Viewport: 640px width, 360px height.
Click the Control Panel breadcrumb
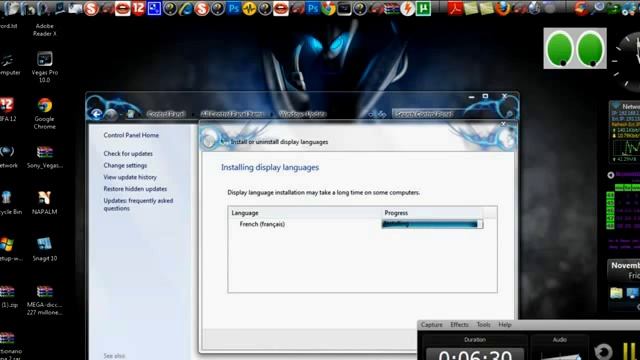tap(166, 114)
